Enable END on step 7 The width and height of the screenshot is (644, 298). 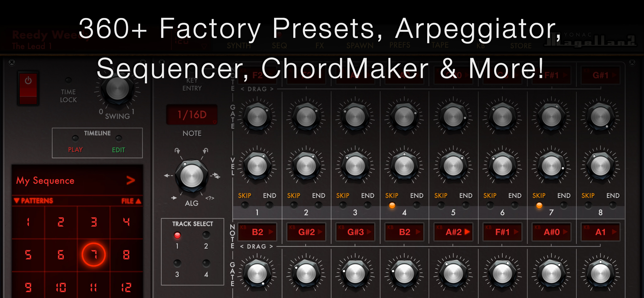[x=563, y=205]
